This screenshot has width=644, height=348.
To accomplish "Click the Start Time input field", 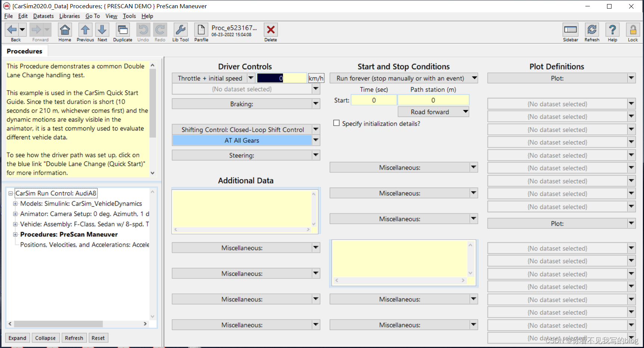I will (x=374, y=100).
